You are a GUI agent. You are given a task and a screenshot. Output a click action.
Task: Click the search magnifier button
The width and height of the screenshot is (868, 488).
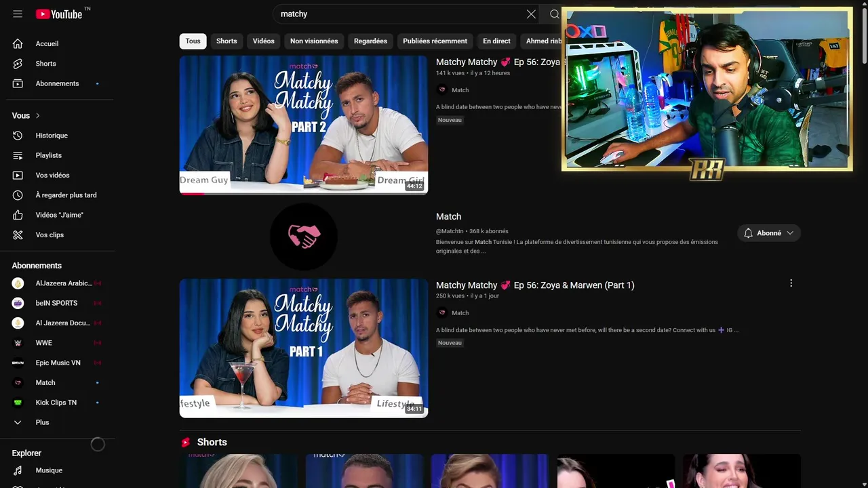coord(554,14)
